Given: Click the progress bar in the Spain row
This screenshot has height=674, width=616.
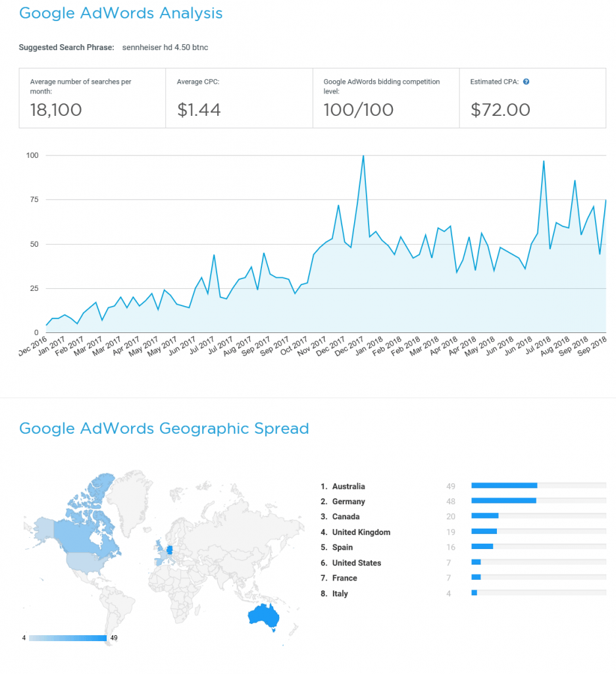Looking at the screenshot, I should pos(538,546).
